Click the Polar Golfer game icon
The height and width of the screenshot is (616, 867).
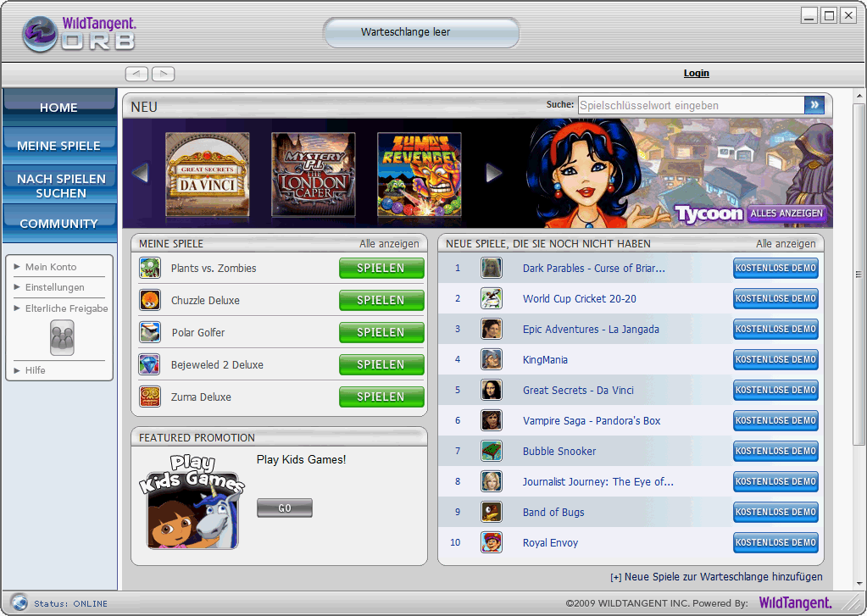click(150, 332)
